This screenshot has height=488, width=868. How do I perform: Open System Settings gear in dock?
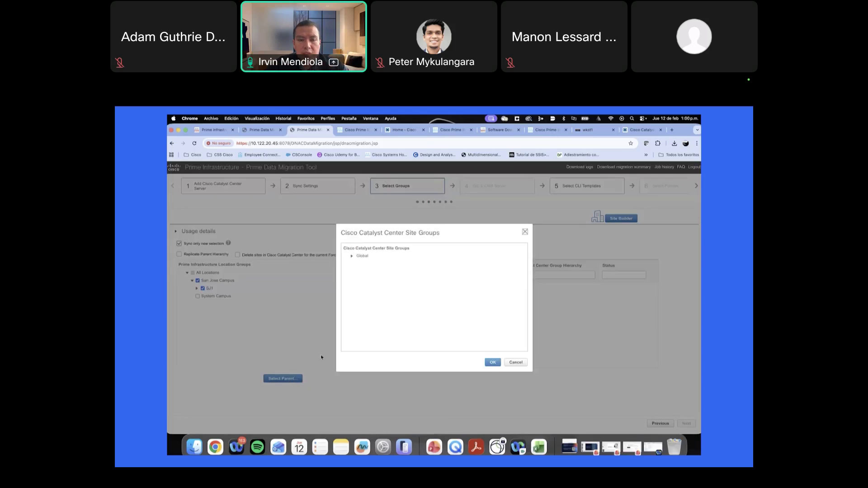pos(383,447)
